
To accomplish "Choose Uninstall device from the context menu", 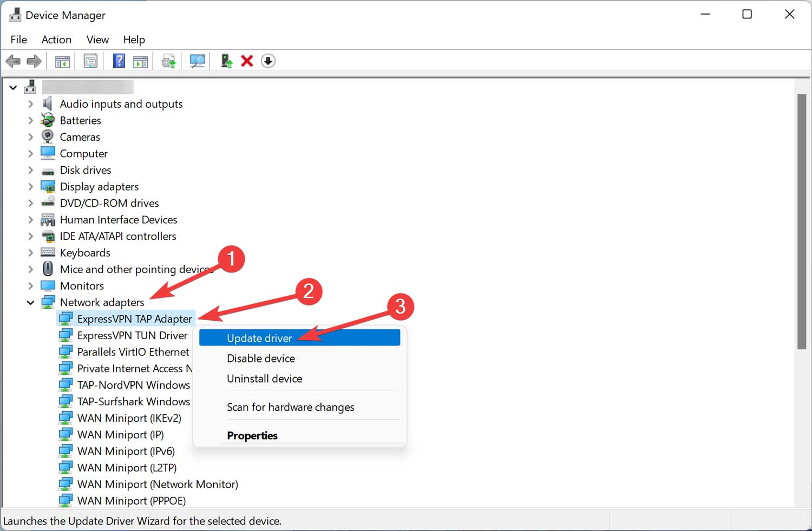I will [264, 378].
